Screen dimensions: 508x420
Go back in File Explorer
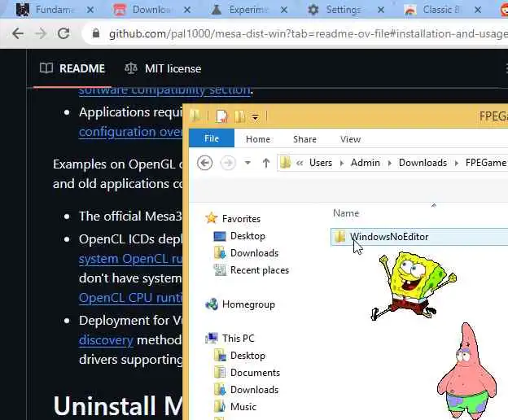click(205, 163)
